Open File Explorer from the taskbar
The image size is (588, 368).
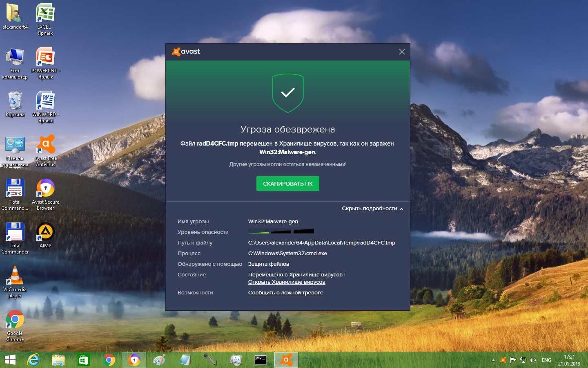pyautogui.click(x=58, y=360)
